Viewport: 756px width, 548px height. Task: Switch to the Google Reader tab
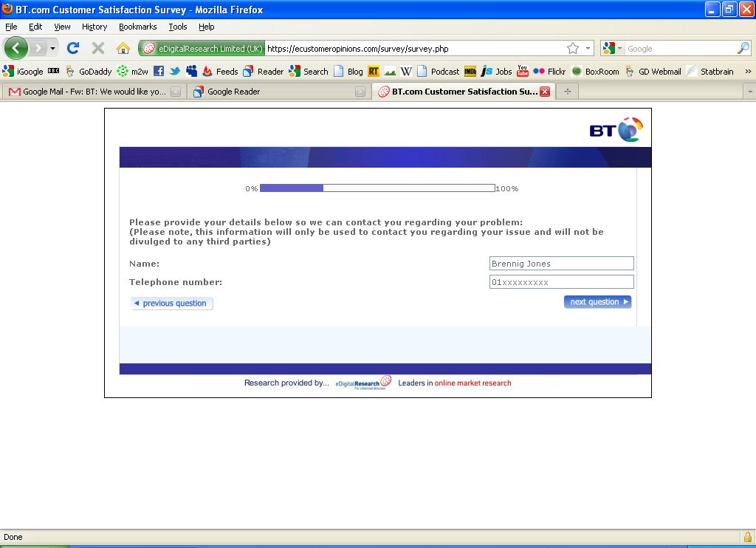click(273, 92)
